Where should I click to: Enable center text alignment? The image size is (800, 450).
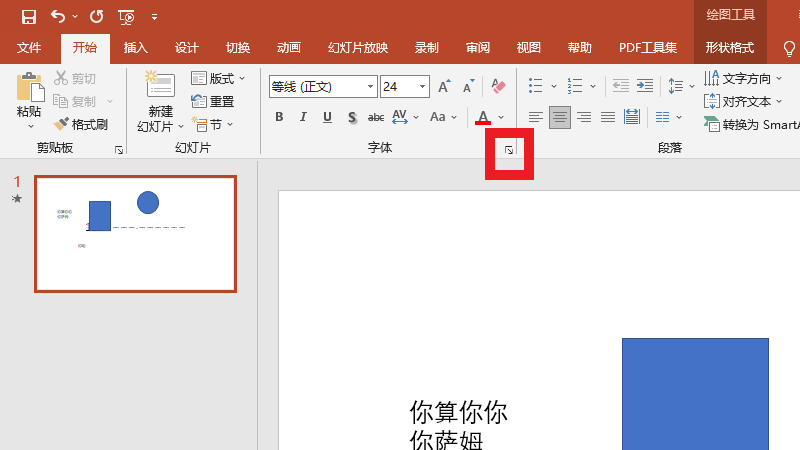(x=560, y=117)
